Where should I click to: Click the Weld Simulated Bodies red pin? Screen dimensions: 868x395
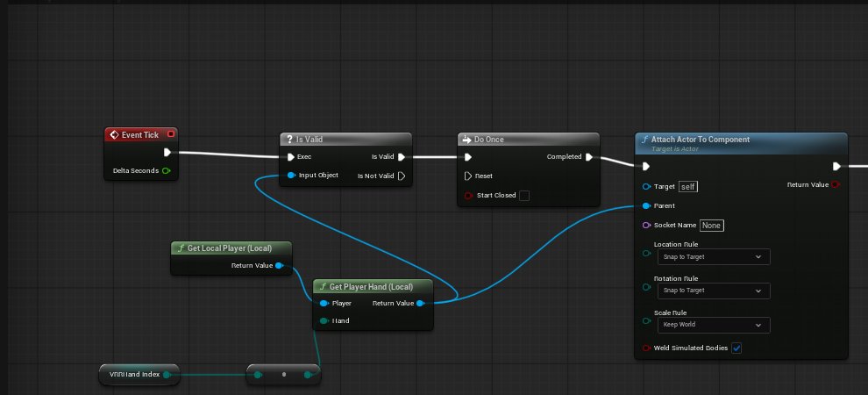646,348
